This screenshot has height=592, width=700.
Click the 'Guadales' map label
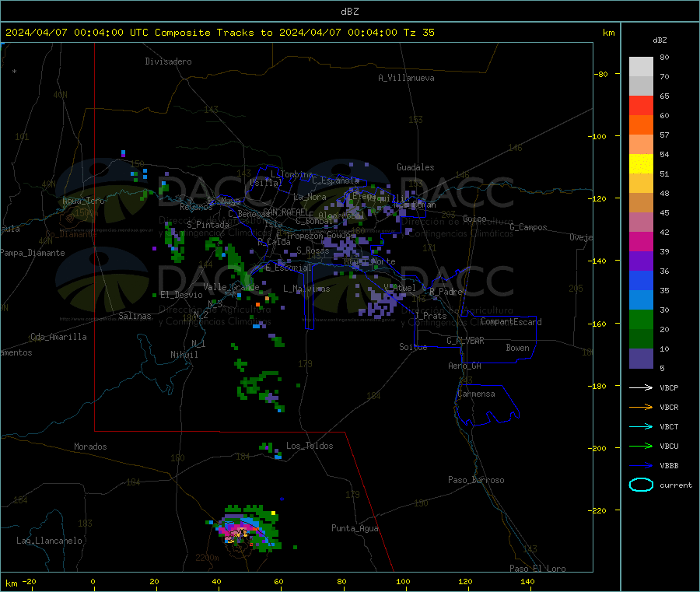click(x=415, y=167)
